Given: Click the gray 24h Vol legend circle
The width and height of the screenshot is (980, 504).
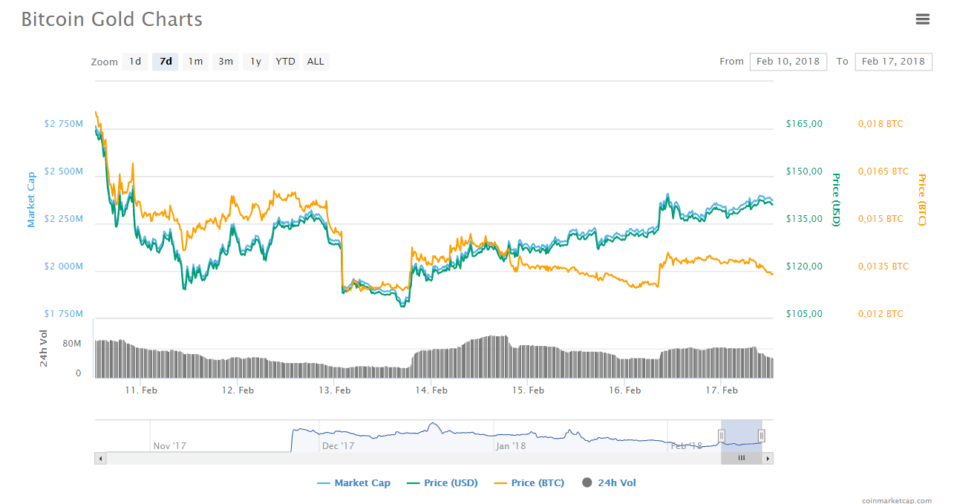Looking at the screenshot, I should [587, 482].
